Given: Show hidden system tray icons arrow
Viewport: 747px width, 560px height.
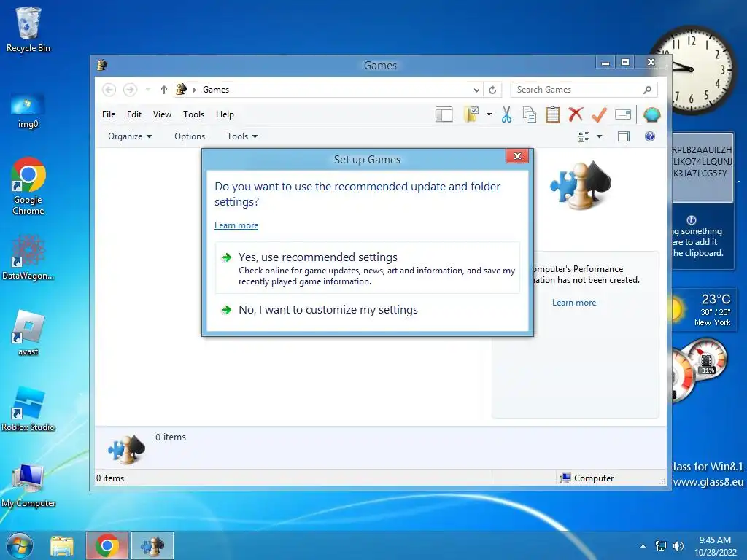Looking at the screenshot, I should click(643, 546).
